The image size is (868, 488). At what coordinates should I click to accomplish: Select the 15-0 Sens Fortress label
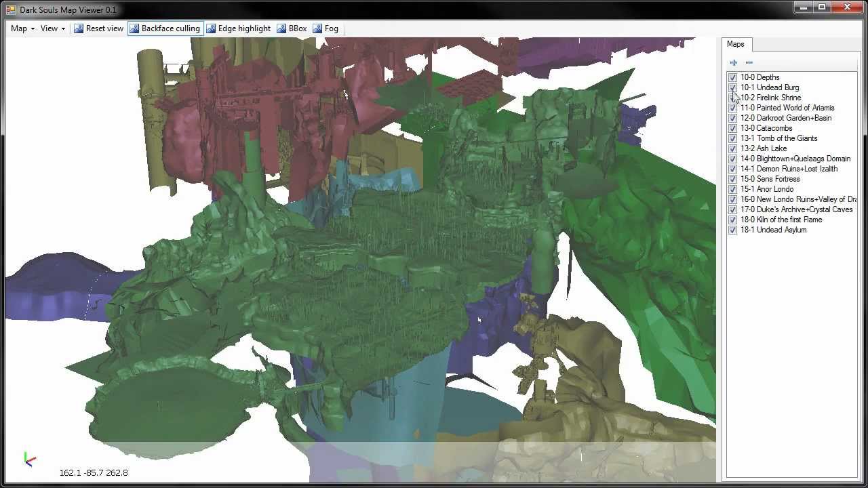point(770,179)
